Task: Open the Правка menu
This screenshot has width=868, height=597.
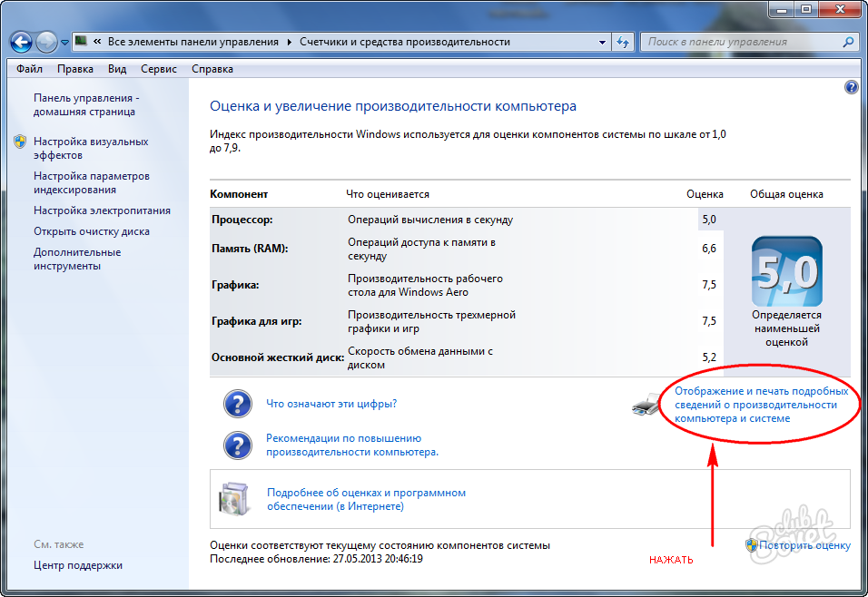Action: coord(75,69)
